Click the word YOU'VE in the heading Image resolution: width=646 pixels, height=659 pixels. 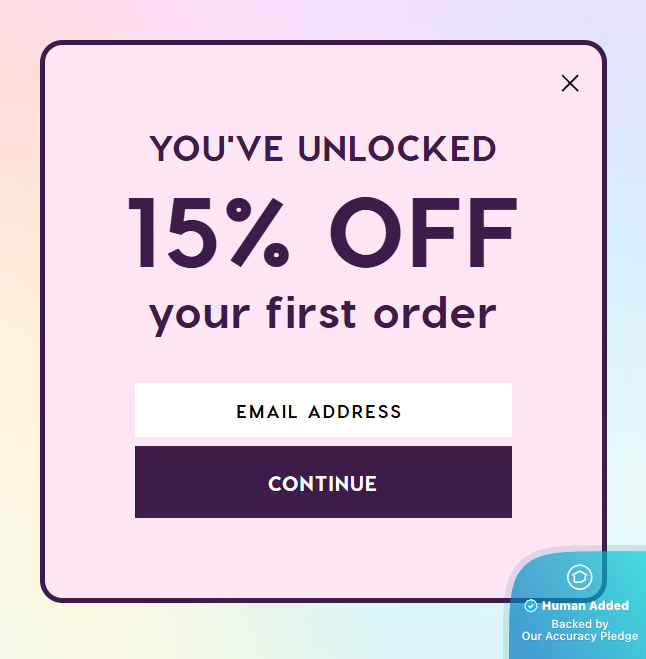coord(217,149)
